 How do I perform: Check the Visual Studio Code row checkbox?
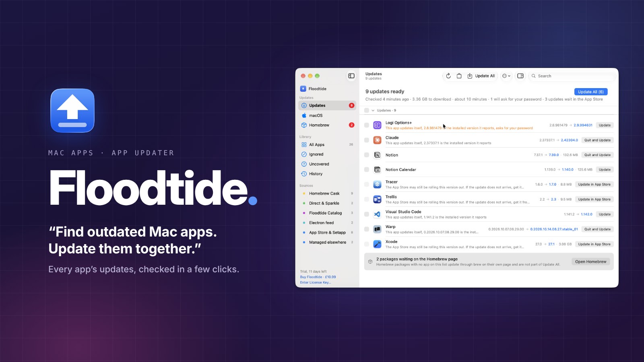[367, 214]
